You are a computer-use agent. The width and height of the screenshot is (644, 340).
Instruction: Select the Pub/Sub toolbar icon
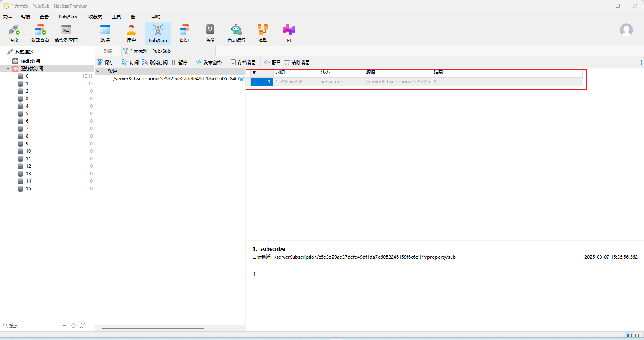coord(158,33)
